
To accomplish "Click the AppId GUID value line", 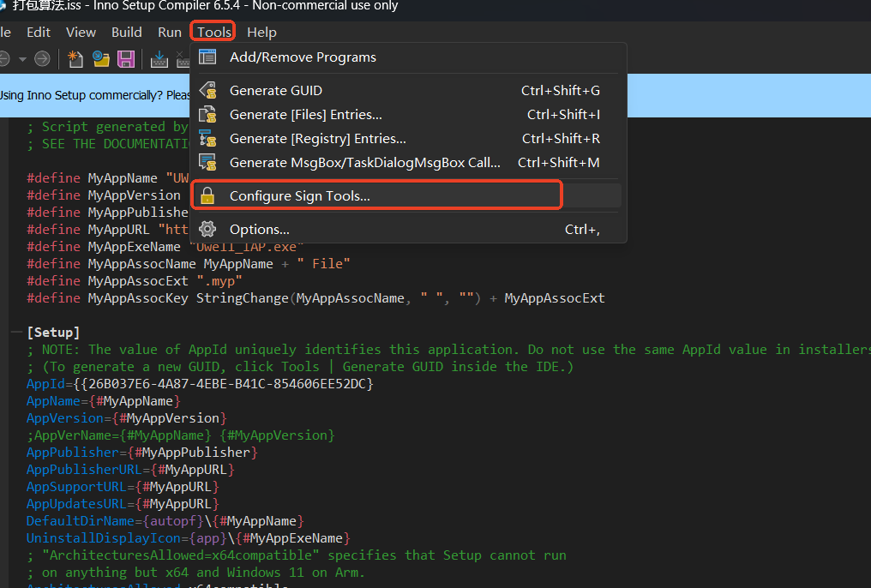I will coord(200,384).
